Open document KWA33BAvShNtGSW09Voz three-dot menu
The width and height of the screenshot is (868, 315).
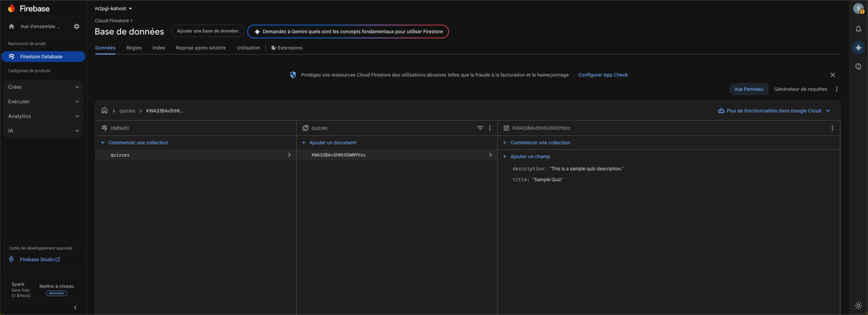pyautogui.click(x=832, y=128)
